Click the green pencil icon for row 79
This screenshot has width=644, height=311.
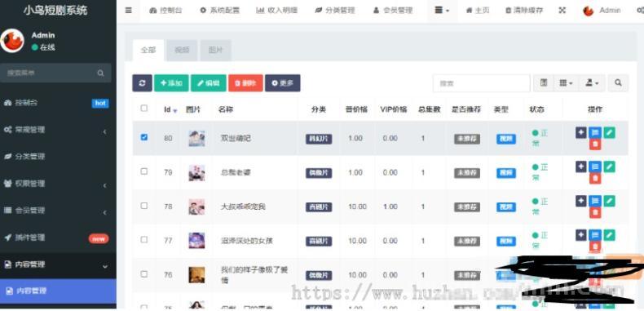point(610,167)
